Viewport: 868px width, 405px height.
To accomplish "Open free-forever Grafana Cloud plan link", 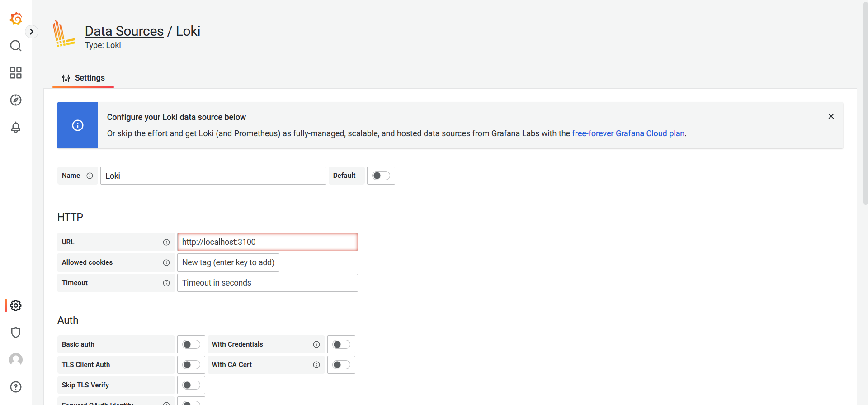I will pyautogui.click(x=628, y=133).
